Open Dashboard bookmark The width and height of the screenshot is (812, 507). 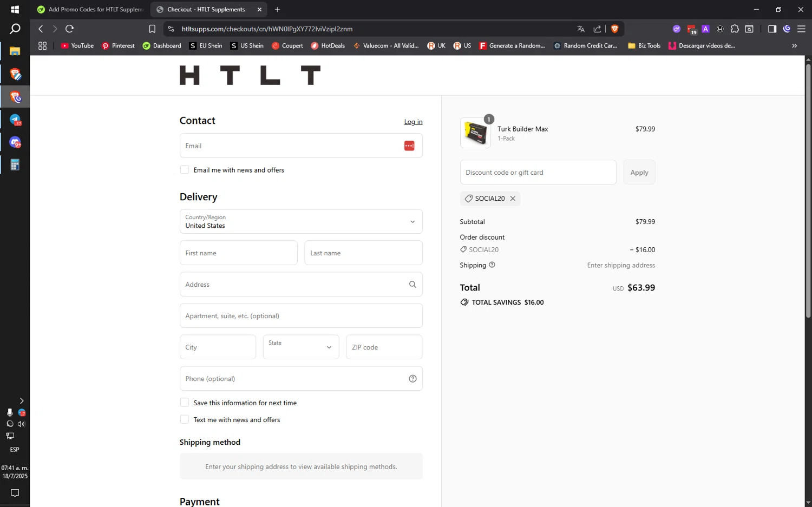(x=161, y=46)
